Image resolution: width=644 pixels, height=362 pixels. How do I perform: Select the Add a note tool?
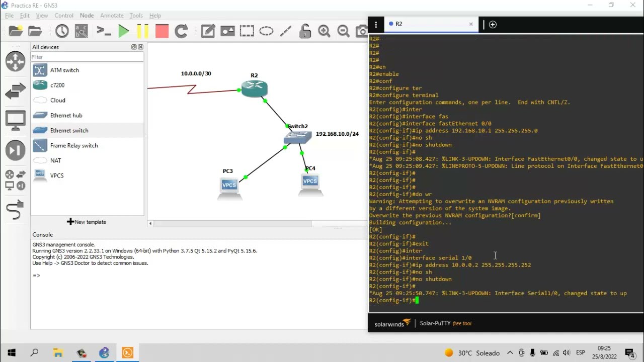(208, 31)
